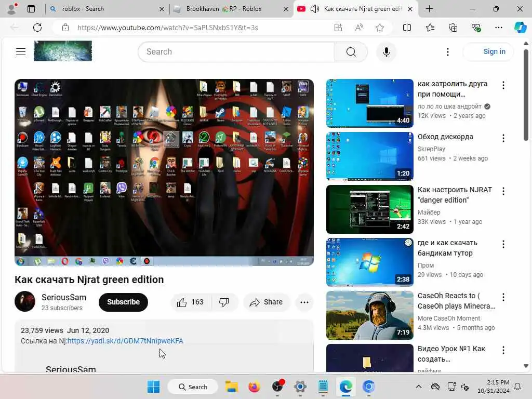Refresh the page in Edge

point(37,28)
